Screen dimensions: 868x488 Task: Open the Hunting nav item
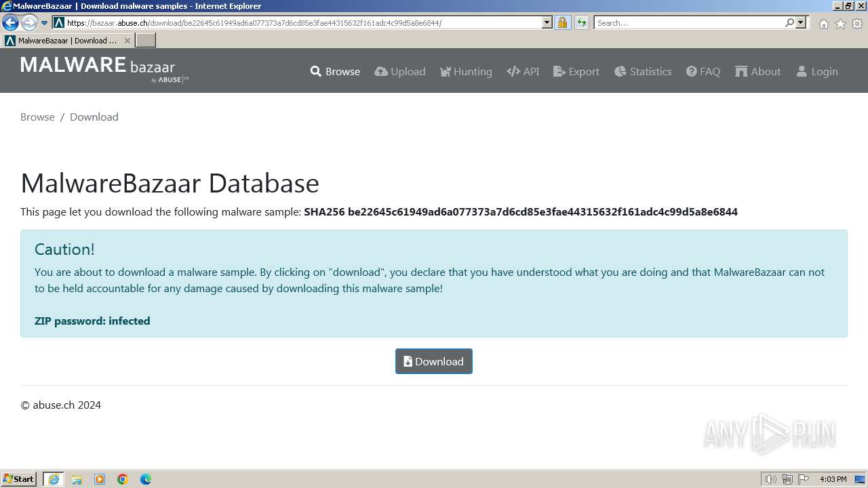pyautogui.click(x=466, y=71)
